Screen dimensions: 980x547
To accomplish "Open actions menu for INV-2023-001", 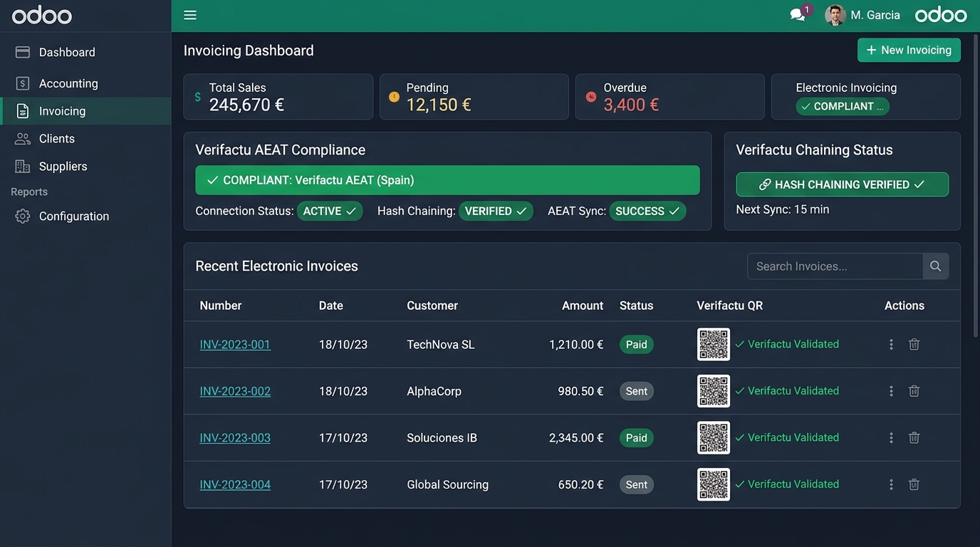I will [891, 345].
